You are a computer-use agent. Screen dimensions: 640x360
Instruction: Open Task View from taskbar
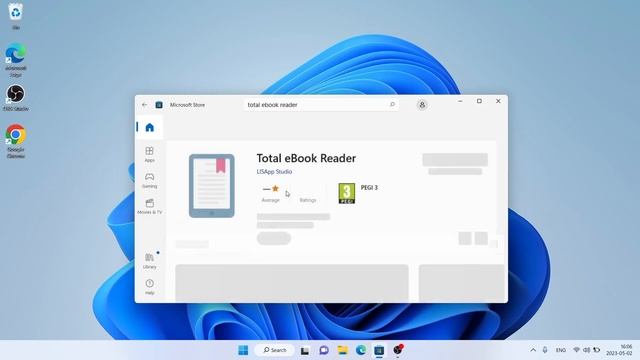pyautogui.click(x=305, y=350)
